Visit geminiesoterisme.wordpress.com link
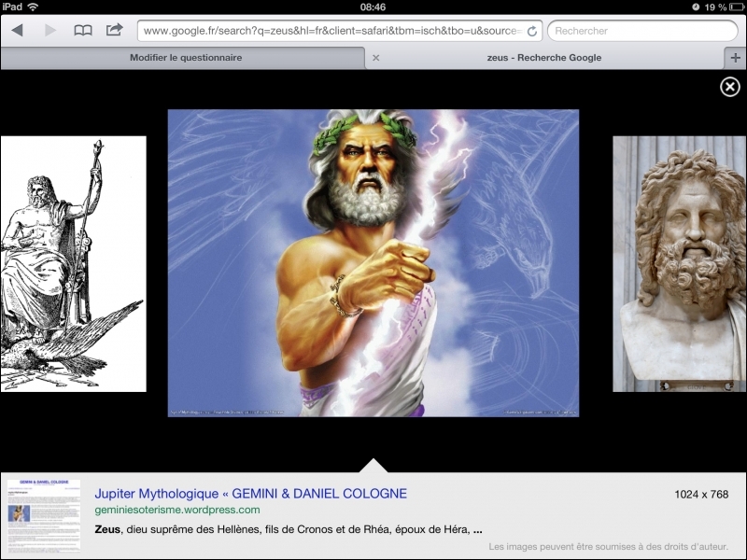The width and height of the screenshot is (747, 560). [x=176, y=510]
